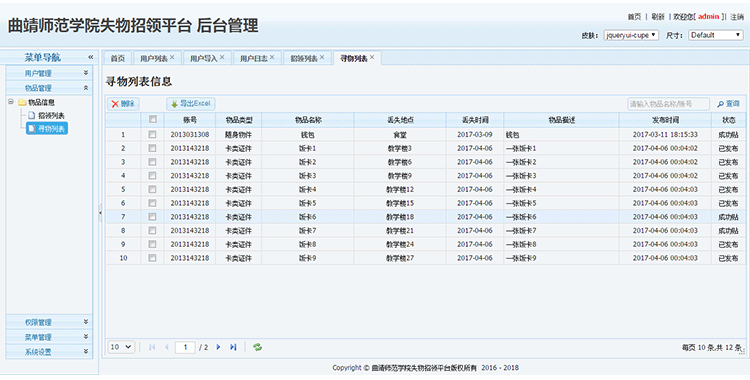Check the row for 饭卡8

click(x=153, y=244)
